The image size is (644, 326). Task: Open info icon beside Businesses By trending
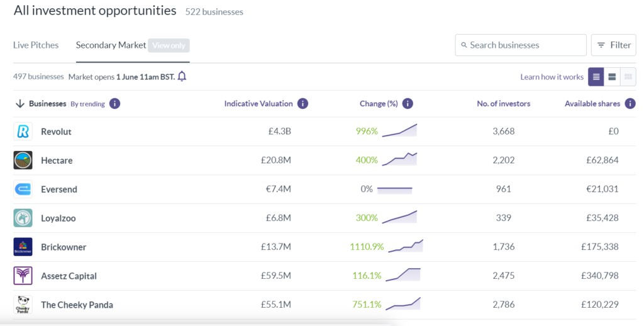(115, 104)
